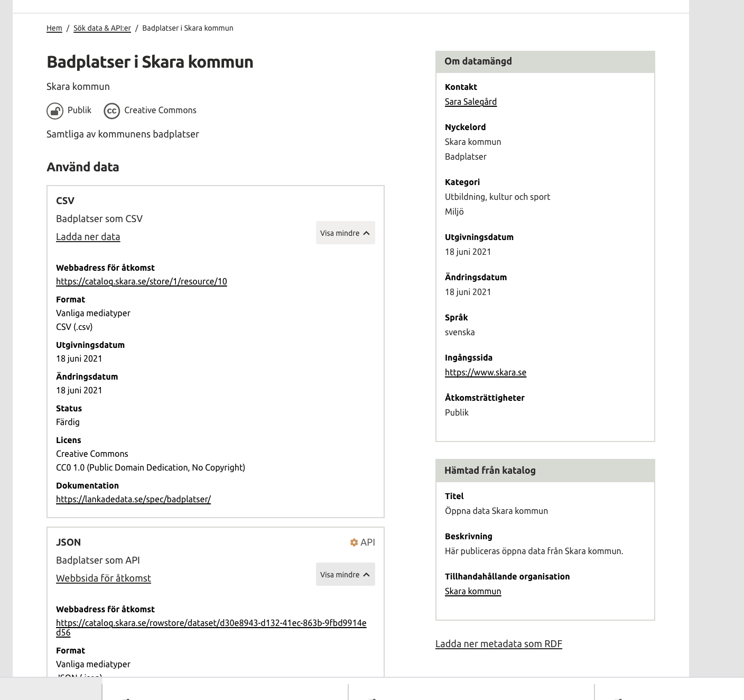
Task: Open catalog.skara.se resource/10 link
Action: 142,282
